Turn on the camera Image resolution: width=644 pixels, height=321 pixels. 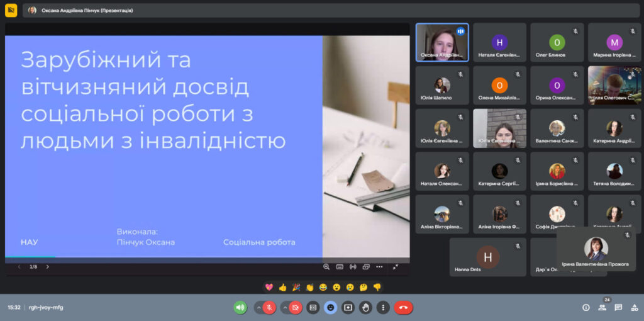(x=296, y=308)
